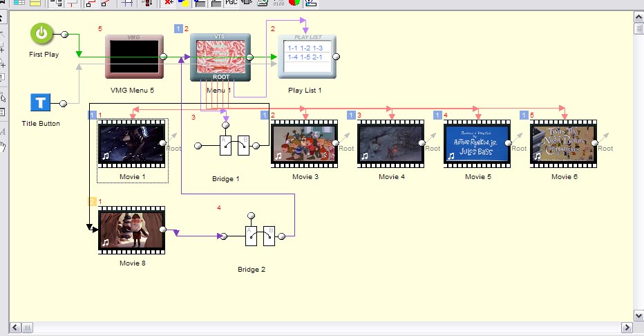Screen dimensions: 644x336
Task: Click the "Movie 8" label text
Action: coord(132,263)
